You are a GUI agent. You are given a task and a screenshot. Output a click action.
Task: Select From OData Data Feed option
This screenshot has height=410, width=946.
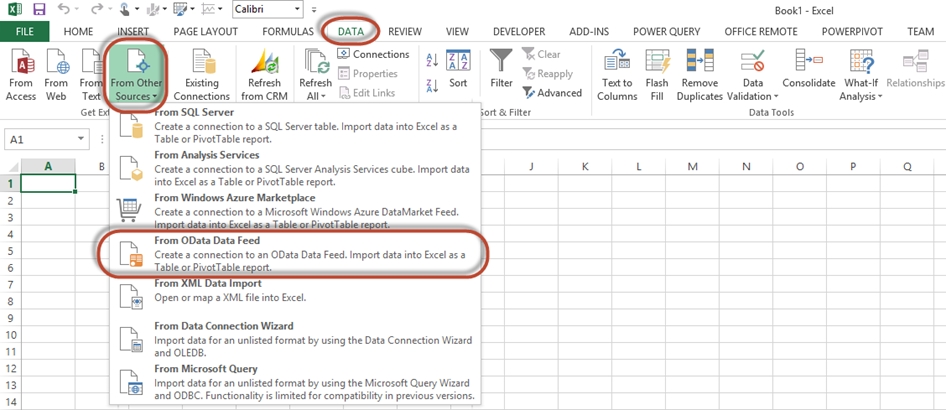295,254
